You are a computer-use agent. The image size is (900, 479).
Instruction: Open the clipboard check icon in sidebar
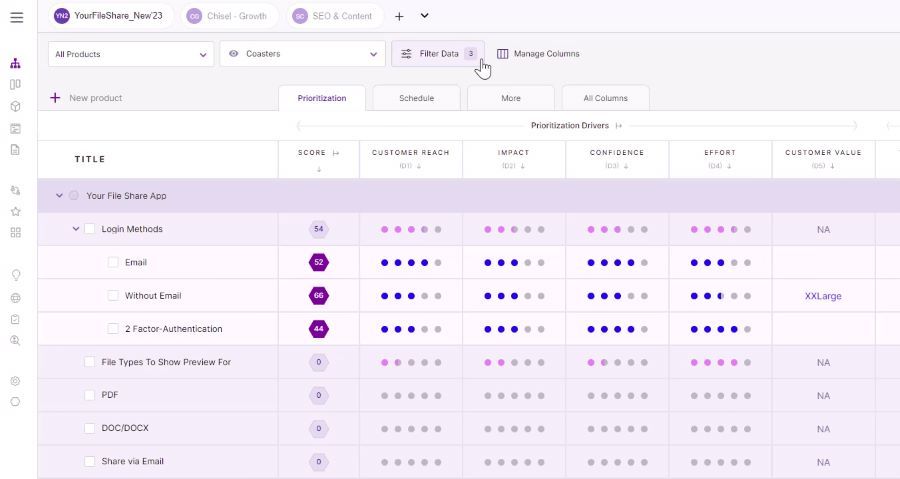tap(15, 319)
